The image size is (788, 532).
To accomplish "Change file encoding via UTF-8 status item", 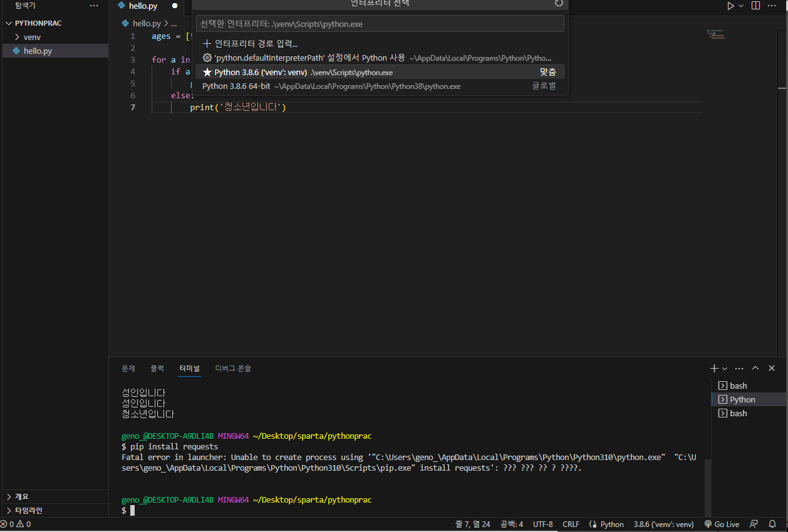I will tap(543, 524).
